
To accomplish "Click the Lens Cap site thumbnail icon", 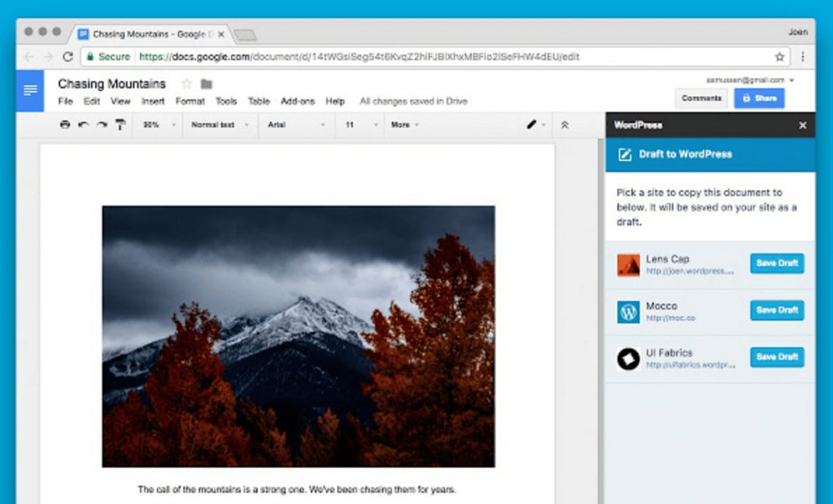I will click(x=628, y=263).
